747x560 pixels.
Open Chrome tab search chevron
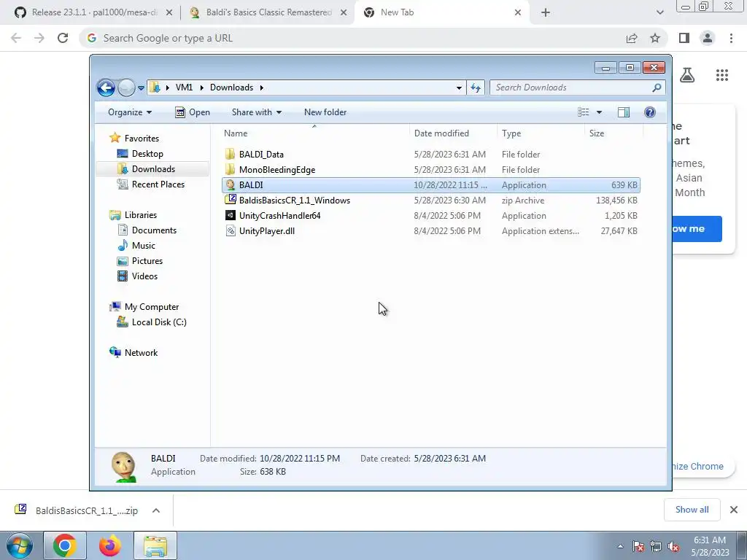tap(659, 13)
